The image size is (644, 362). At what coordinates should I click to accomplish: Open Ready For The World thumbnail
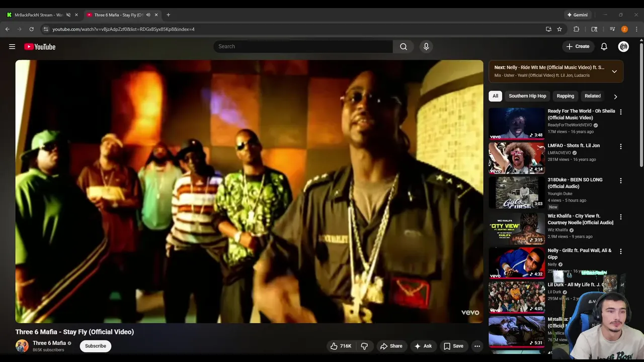517,123
